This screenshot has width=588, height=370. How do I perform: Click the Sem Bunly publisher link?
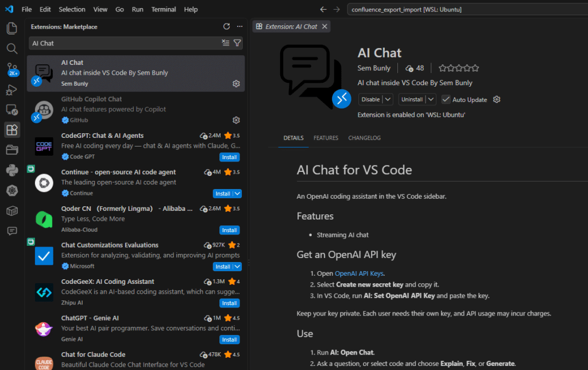point(374,68)
